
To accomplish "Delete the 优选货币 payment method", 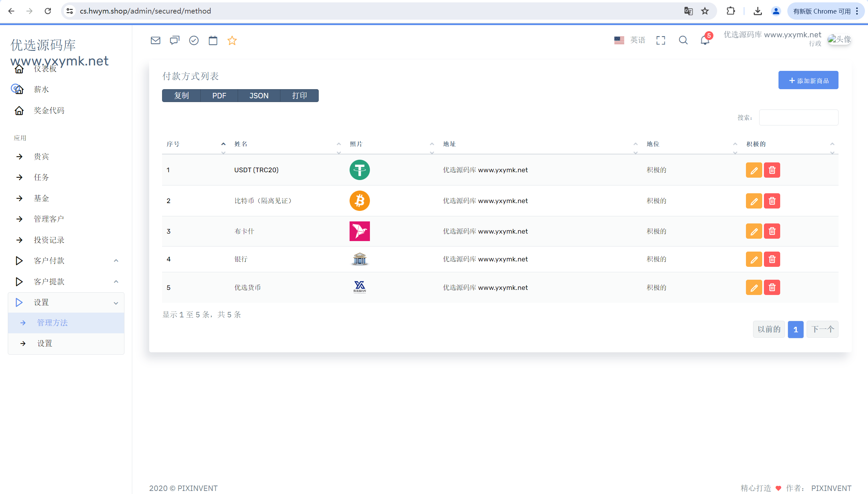I will [x=772, y=288].
